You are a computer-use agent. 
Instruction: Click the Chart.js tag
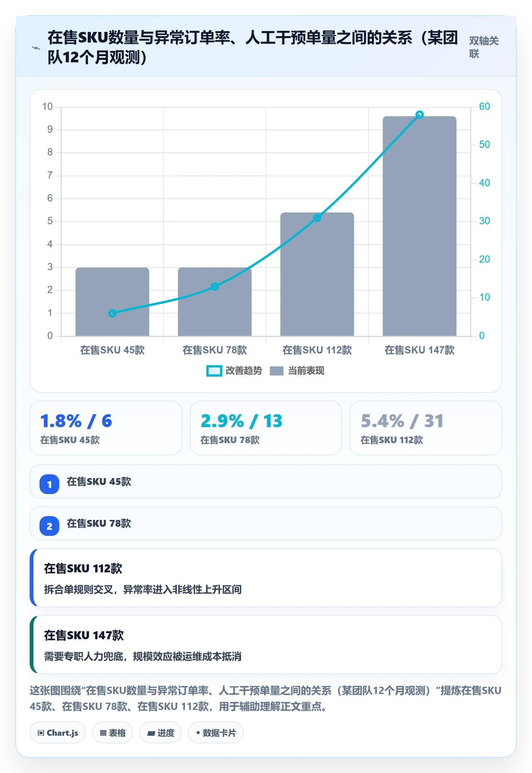point(58,733)
